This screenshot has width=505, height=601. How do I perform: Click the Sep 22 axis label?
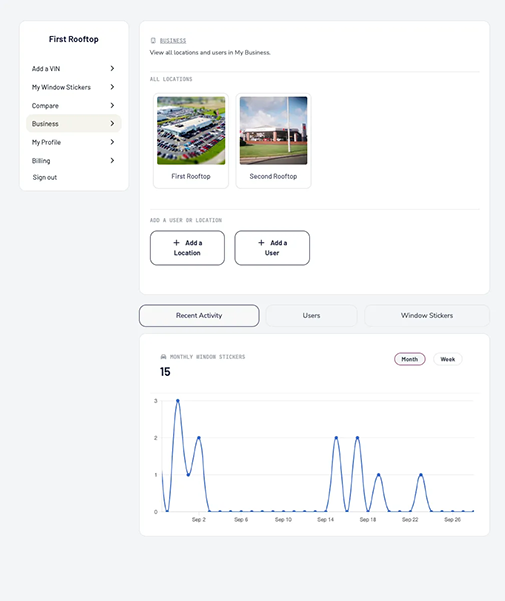coord(410,519)
